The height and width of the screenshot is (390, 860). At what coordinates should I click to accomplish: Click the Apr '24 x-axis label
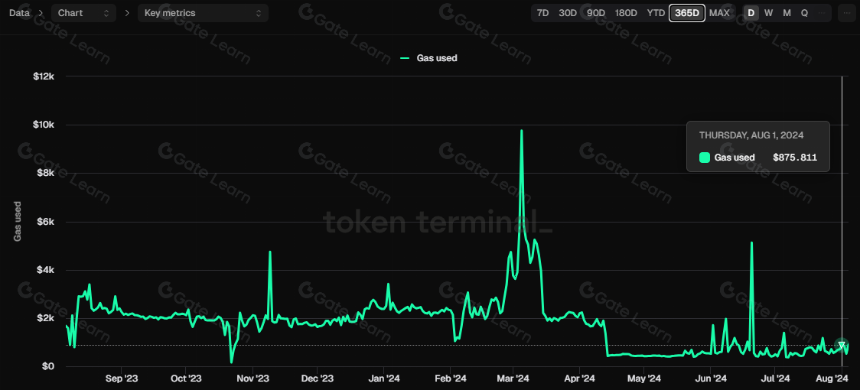pos(580,378)
